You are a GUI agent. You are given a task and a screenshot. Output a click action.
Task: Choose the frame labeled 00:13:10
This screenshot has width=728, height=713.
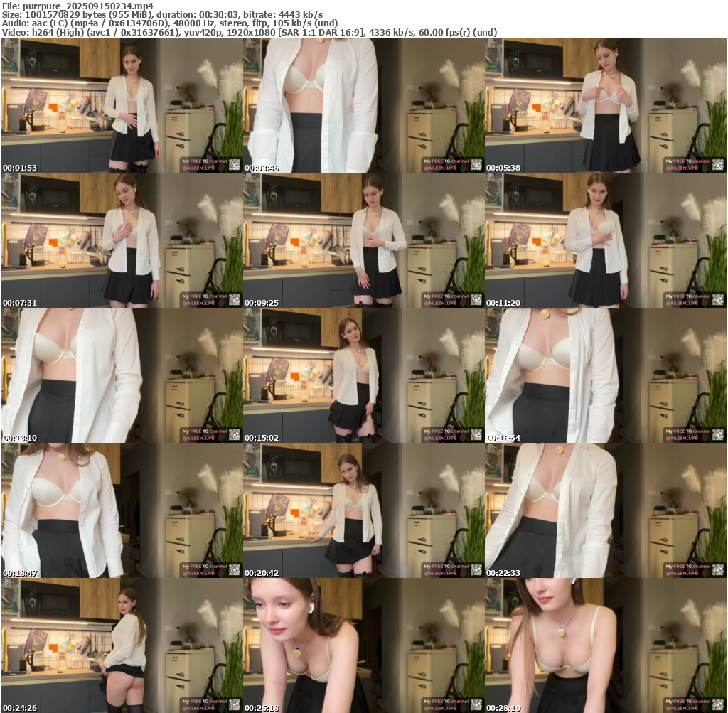[x=122, y=375]
